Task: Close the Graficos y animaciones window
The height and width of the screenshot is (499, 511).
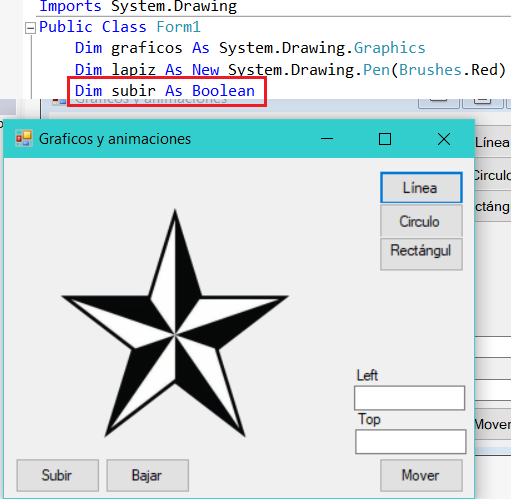Action: point(444,139)
